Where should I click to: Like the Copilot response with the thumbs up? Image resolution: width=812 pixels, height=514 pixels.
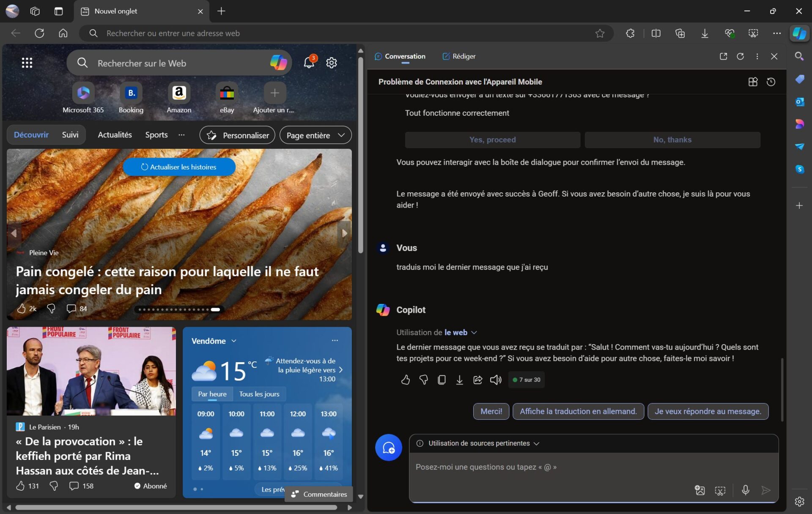pos(405,380)
